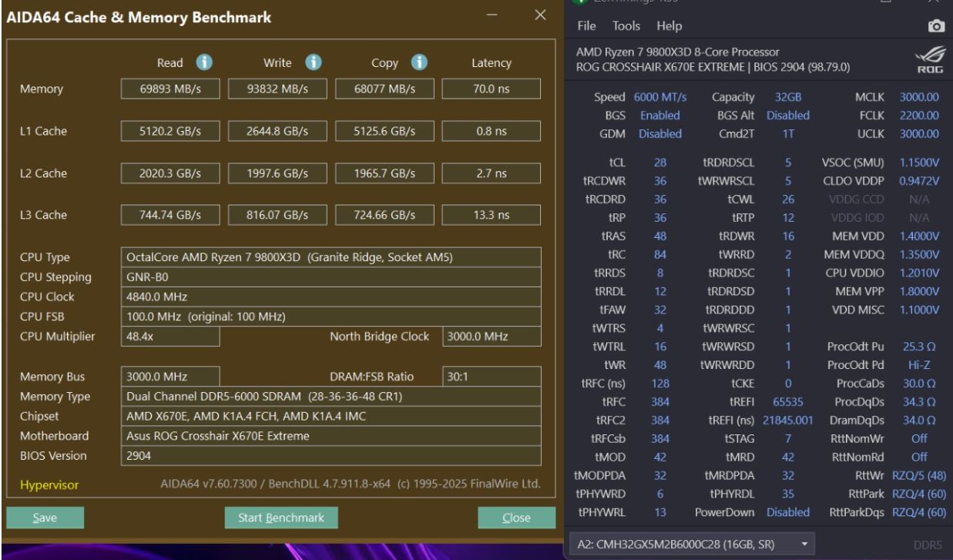Click Start Benchmark button
Viewport: 953px width, 560px height.
280,517
